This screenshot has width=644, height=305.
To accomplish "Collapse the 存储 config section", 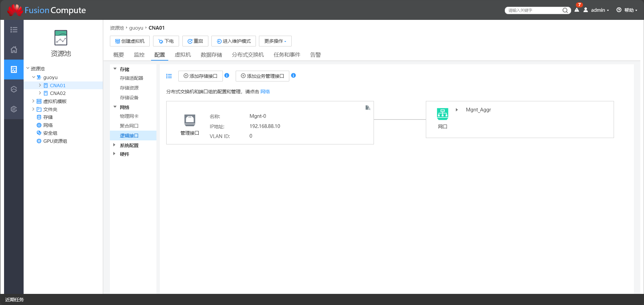I will point(115,69).
